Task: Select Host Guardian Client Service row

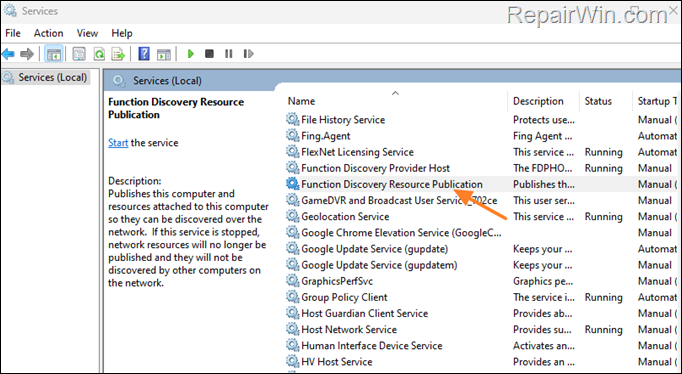Action: pos(482,313)
